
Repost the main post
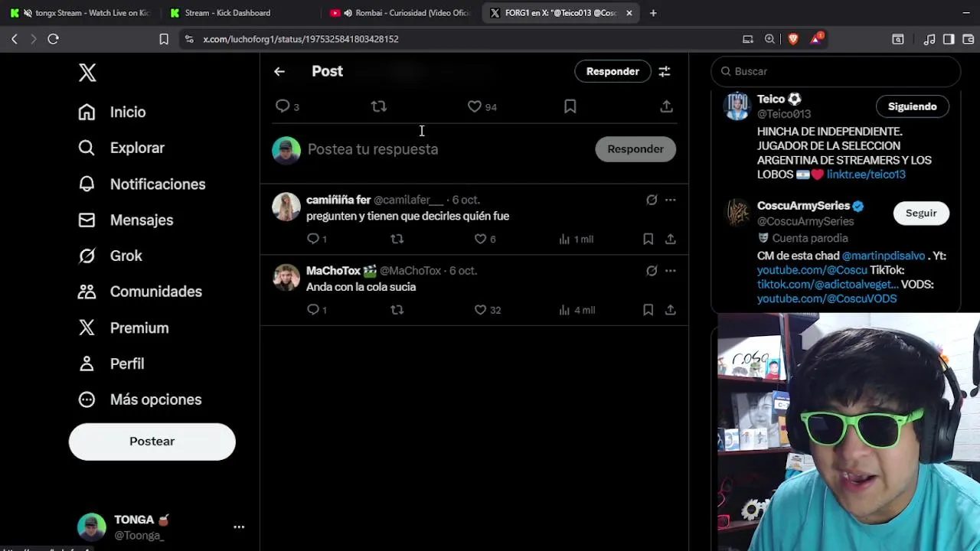379,106
